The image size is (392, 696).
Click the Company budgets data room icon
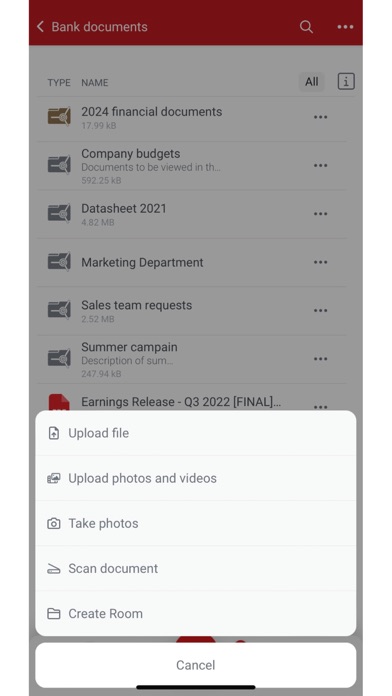click(59, 165)
